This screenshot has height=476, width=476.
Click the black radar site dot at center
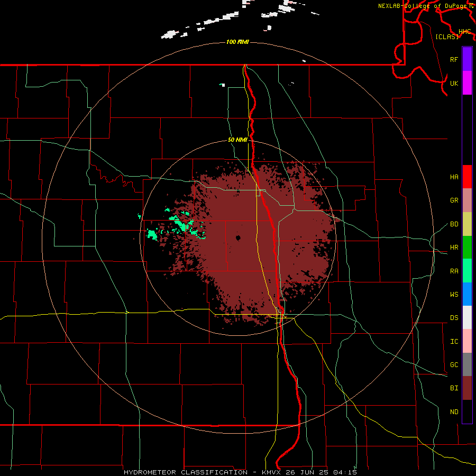(238, 238)
